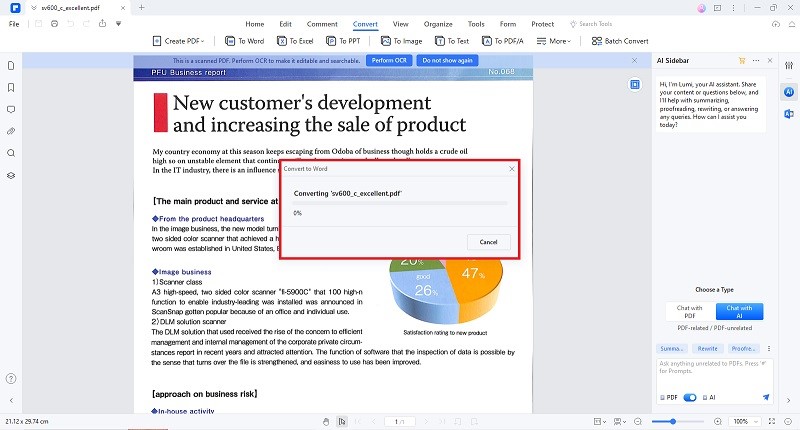The height and width of the screenshot is (430, 800).
Task: Dismiss the scanned PDF notification bar
Action: [634, 60]
